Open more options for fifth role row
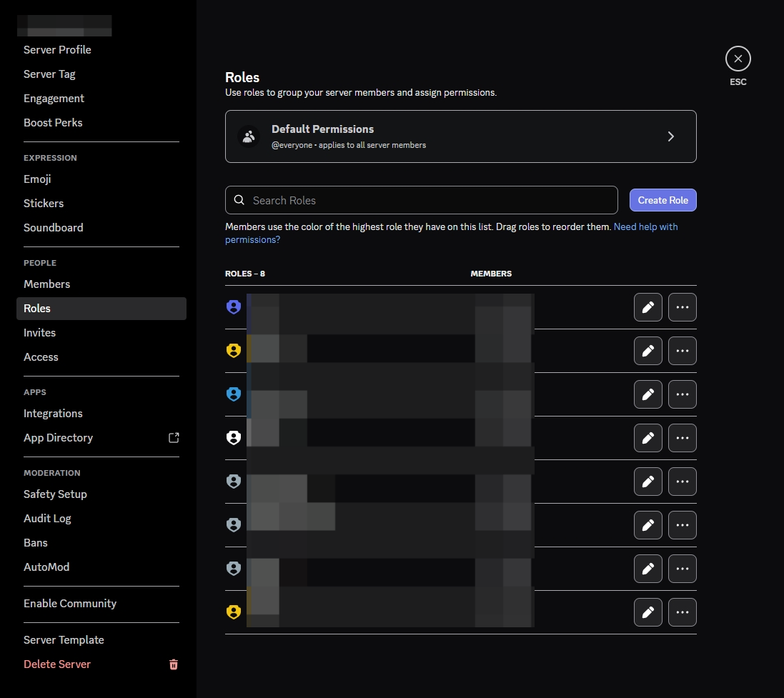The image size is (784, 698). pyautogui.click(x=683, y=482)
